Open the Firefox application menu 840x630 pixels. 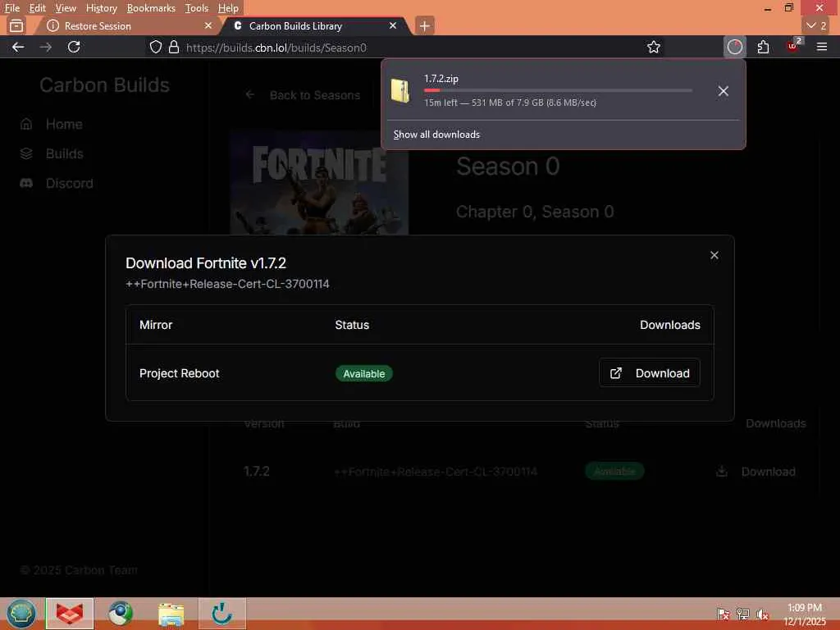click(x=822, y=47)
